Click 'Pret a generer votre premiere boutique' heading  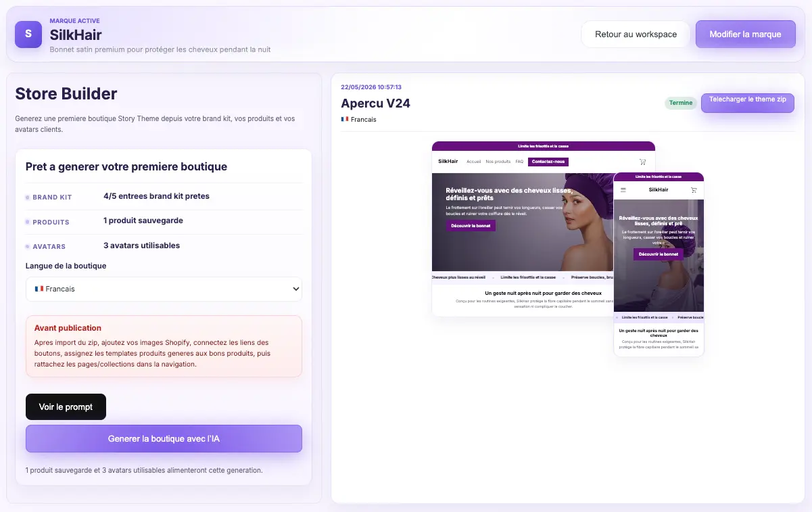pyautogui.click(x=126, y=166)
